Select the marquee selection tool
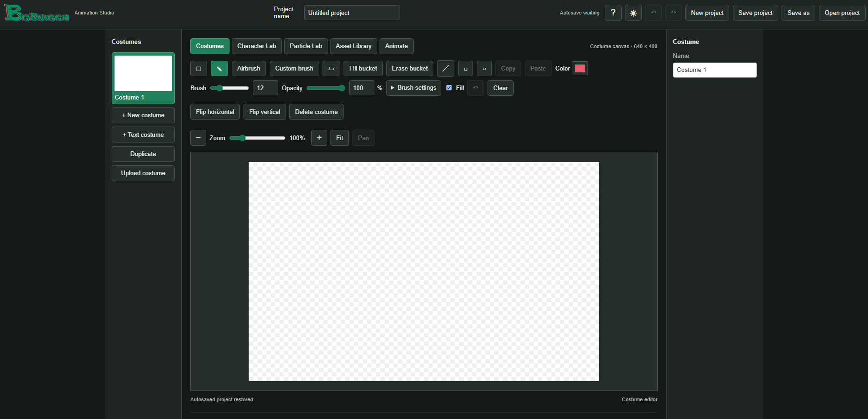The image size is (868, 419). pyautogui.click(x=199, y=69)
